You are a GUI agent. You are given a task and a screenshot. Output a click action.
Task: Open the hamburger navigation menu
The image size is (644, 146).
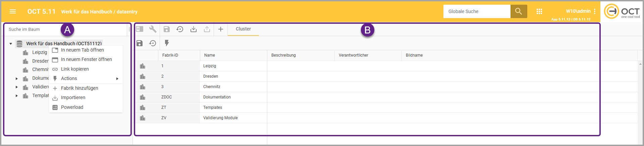pyautogui.click(x=13, y=11)
